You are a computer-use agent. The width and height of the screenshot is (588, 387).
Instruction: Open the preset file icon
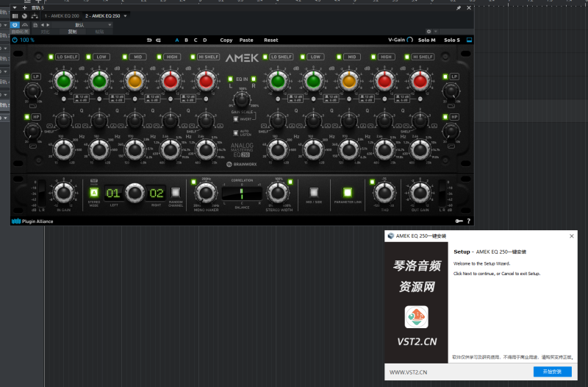(x=35, y=25)
